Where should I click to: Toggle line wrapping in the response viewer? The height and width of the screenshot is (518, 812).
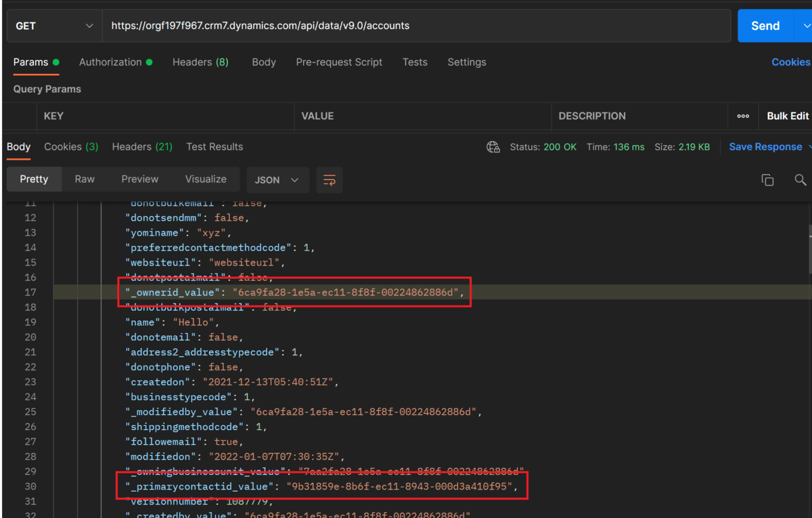pyautogui.click(x=330, y=180)
